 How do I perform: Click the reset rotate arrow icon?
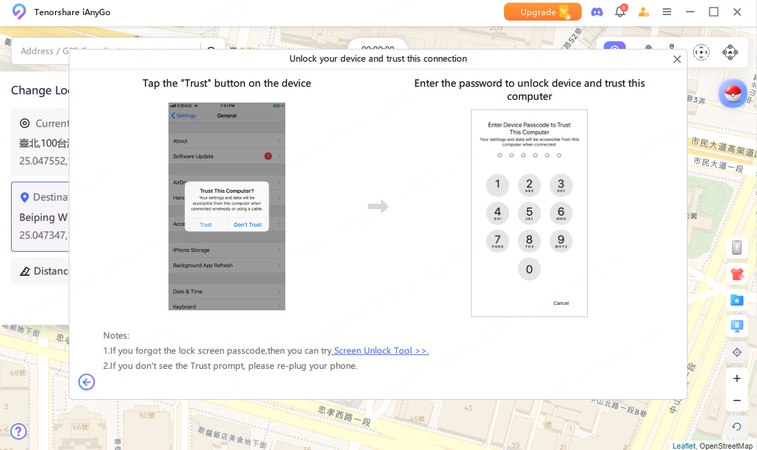[737, 427]
